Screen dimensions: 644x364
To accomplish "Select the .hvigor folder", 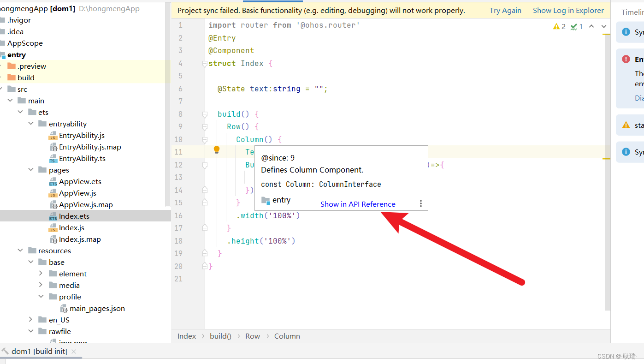I will 19,20.
